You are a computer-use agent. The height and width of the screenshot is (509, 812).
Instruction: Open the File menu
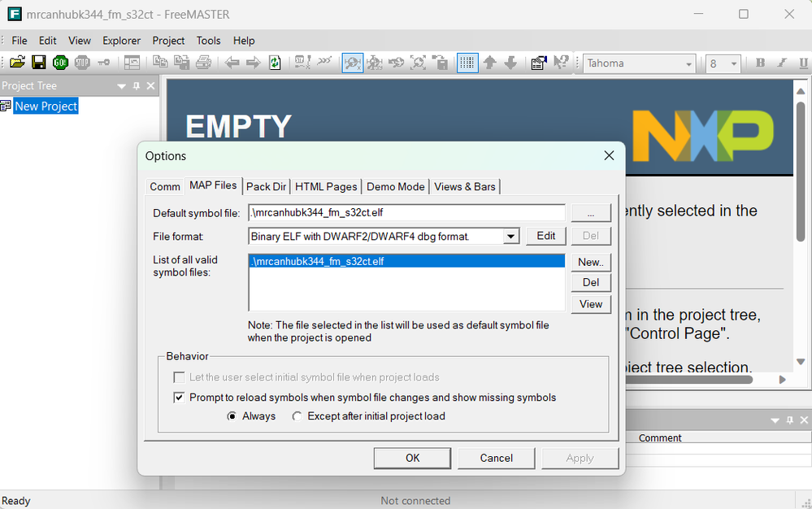pyautogui.click(x=20, y=41)
